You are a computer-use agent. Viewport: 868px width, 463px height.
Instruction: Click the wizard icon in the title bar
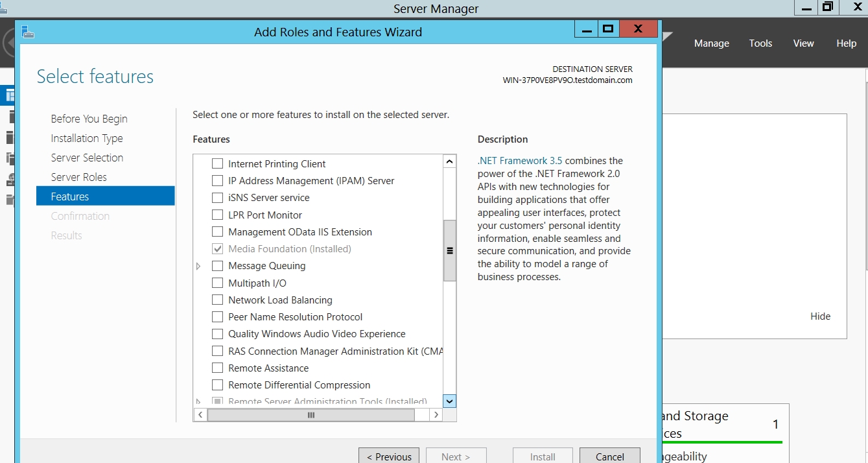click(27, 32)
